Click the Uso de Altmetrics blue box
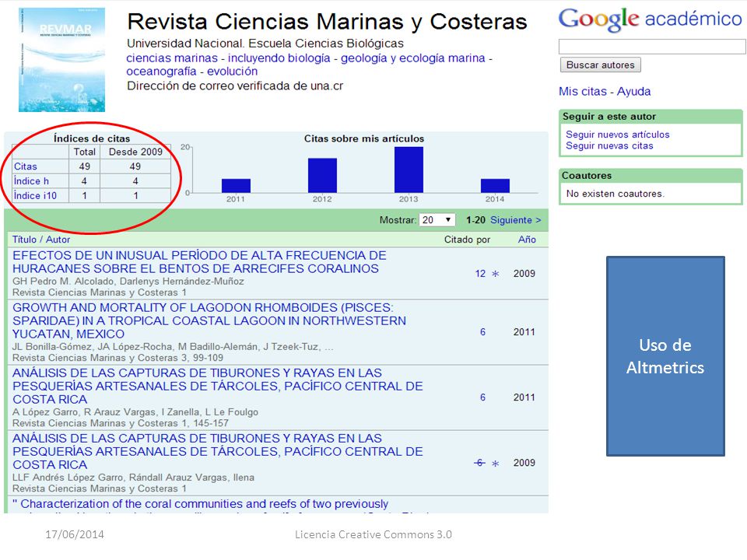This screenshot has width=747, height=560. (x=665, y=356)
